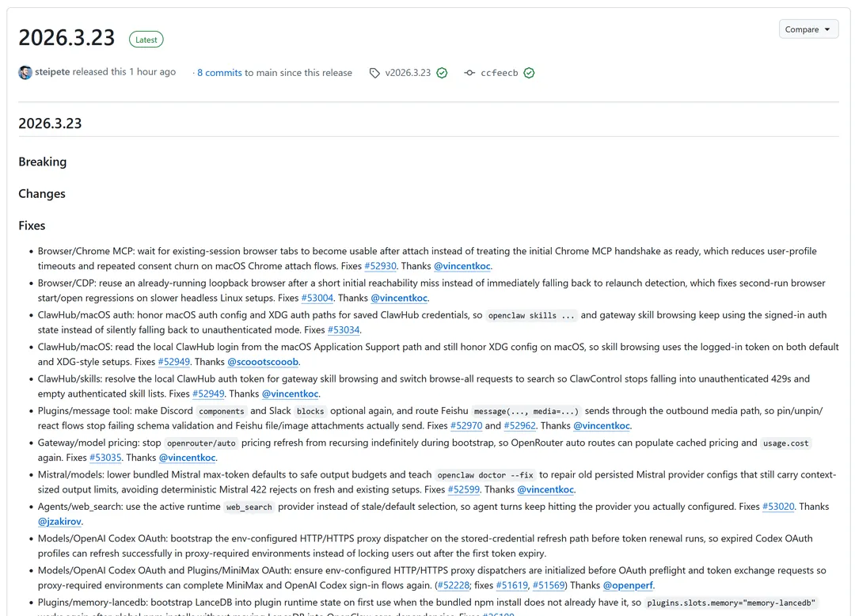The height and width of the screenshot is (616, 855).
Task: Click the verified check next to ccfeecb
Action: point(529,73)
